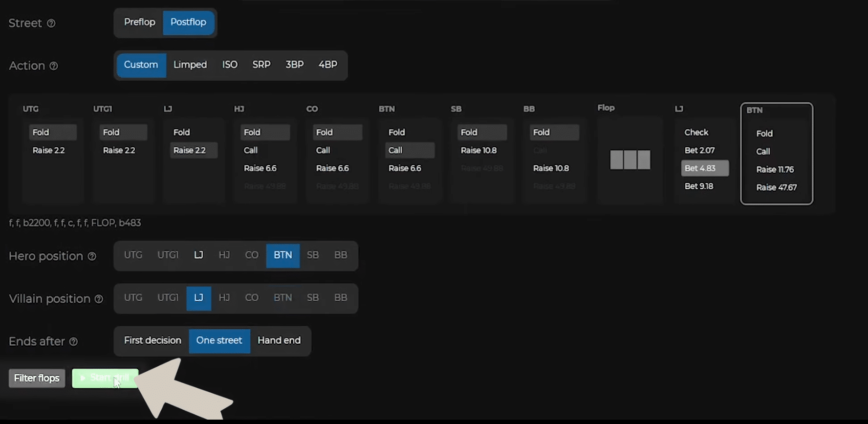Click the help icon beside Action
868x424 pixels.
click(x=54, y=66)
